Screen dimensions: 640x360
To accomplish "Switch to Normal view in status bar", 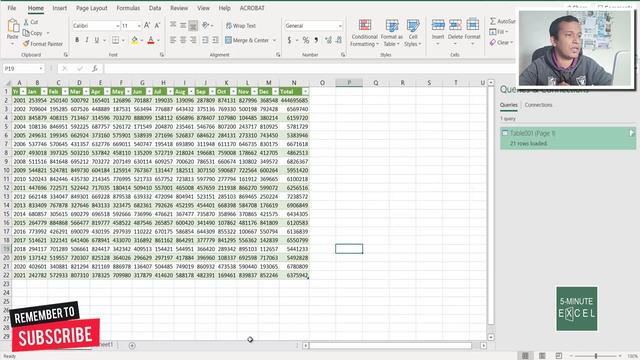I will pyautogui.click(x=525, y=356).
